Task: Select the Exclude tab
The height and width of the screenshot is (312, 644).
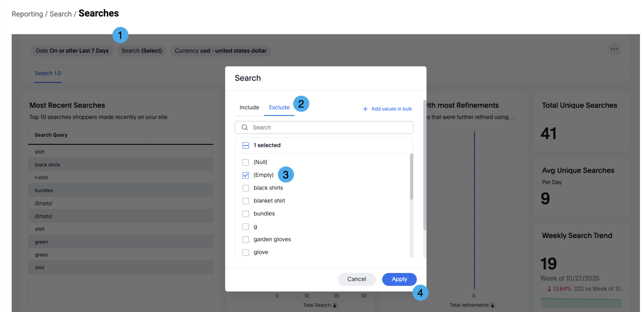Action: tap(279, 108)
